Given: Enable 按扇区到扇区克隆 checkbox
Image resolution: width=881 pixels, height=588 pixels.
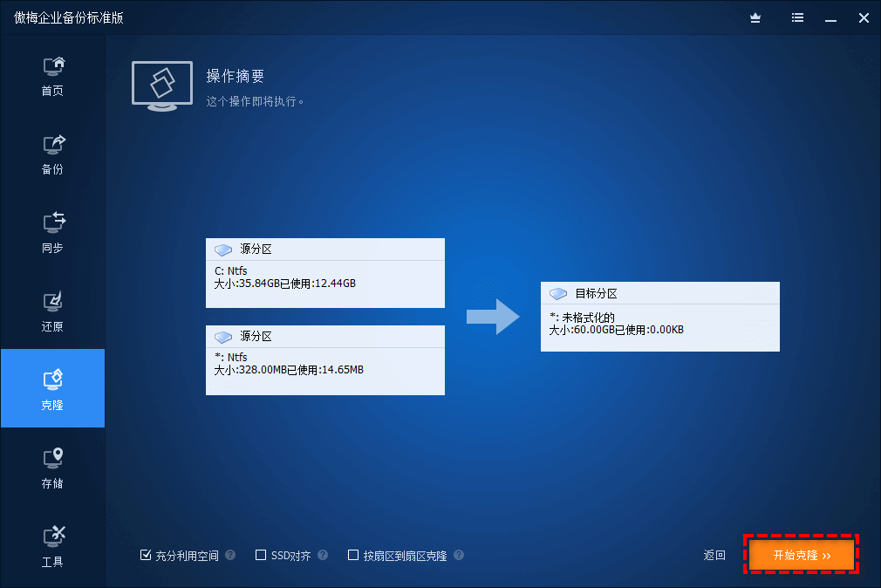Looking at the screenshot, I should tap(353, 556).
